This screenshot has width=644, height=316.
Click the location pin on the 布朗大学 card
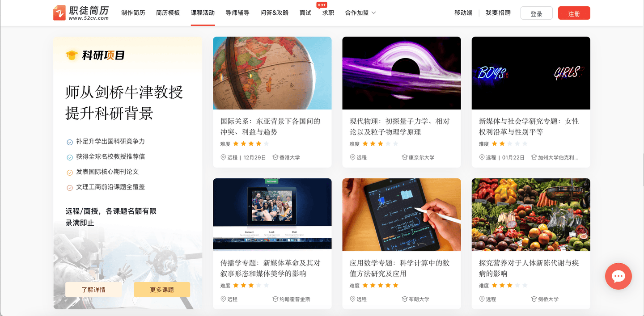[x=353, y=299]
